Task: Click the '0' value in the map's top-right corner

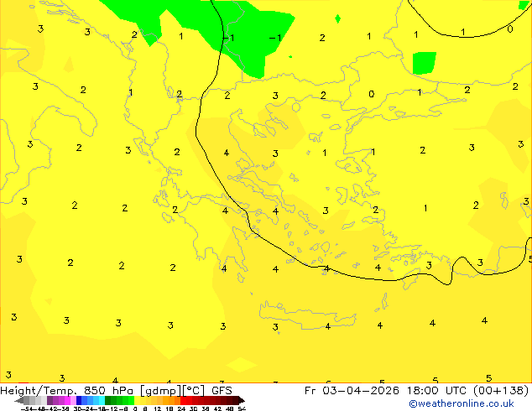Action: [x=509, y=29]
